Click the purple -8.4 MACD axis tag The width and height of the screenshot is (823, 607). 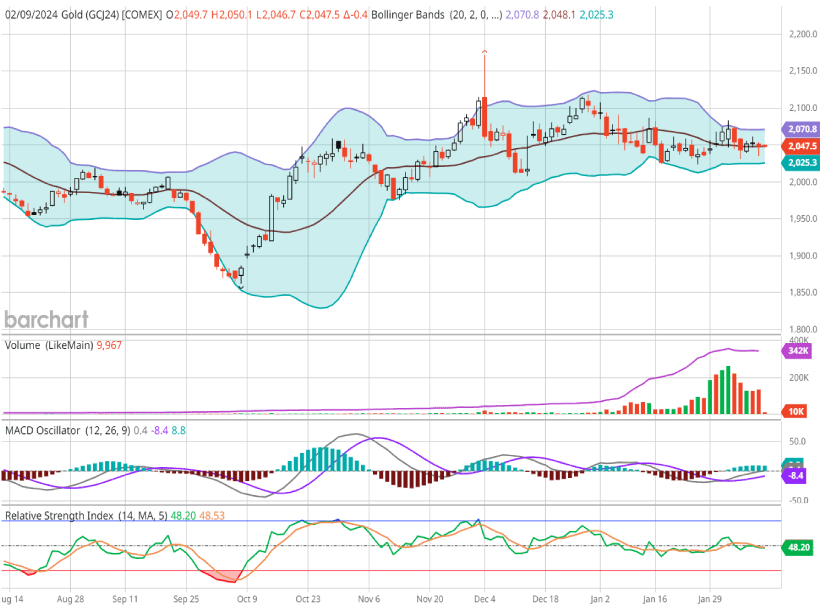[797, 476]
